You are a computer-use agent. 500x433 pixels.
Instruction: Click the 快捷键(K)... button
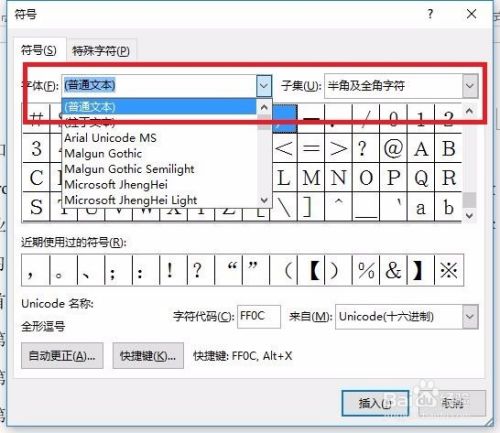click(148, 356)
